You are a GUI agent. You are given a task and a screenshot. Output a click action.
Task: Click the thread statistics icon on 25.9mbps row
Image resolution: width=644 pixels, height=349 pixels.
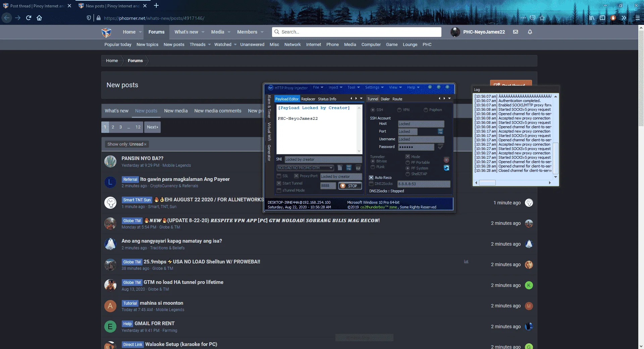click(466, 261)
